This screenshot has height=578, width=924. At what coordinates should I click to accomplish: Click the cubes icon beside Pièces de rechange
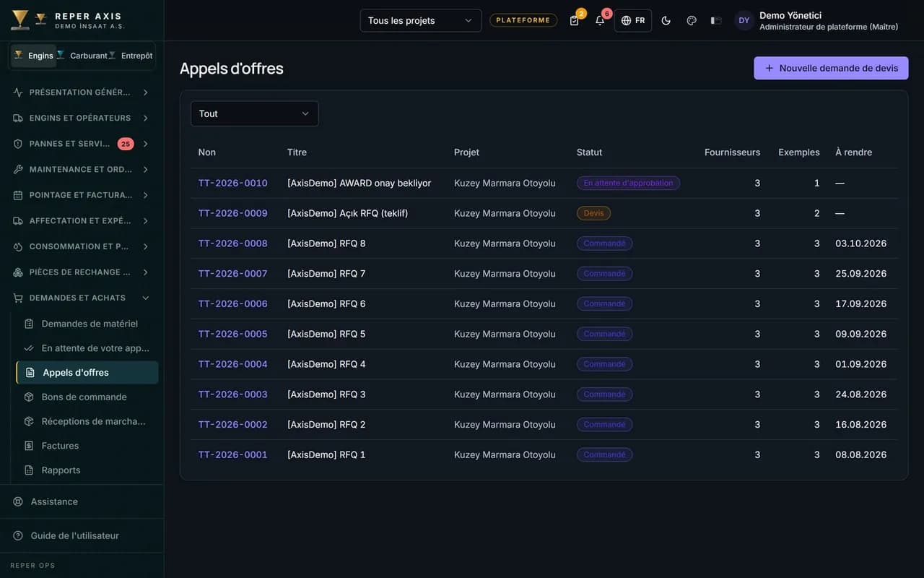click(x=18, y=272)
